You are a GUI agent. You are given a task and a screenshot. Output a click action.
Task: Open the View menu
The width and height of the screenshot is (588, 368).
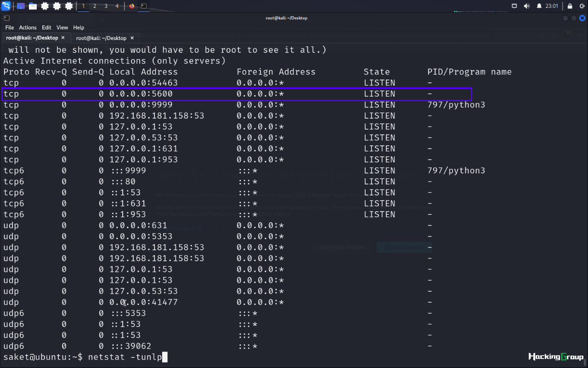coord(62,28)
